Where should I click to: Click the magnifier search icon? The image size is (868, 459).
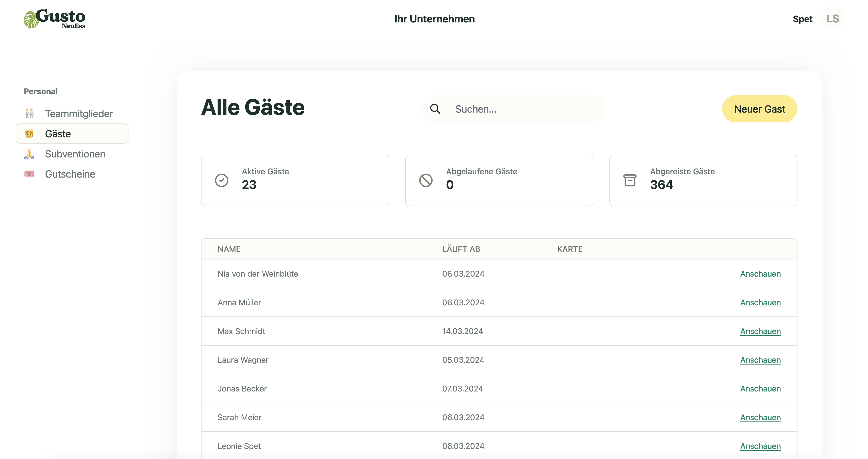pyautogui.click(x=435, y=109)
